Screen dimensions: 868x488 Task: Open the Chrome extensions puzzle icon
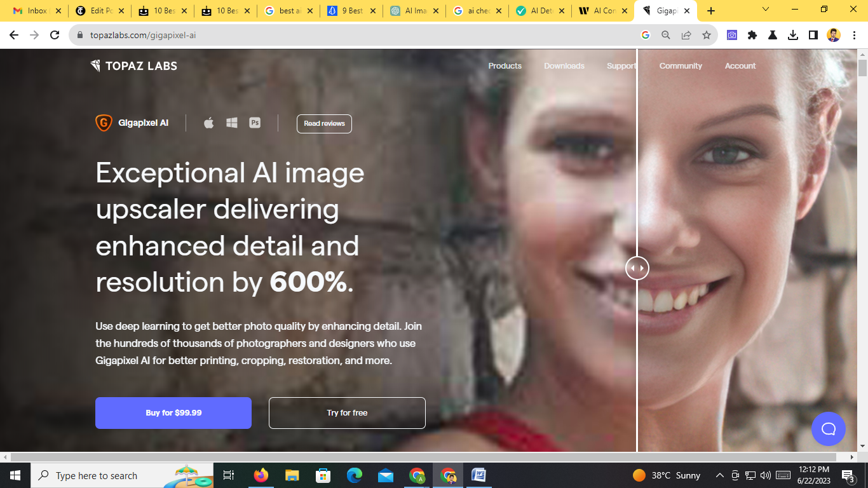point(752,36)
